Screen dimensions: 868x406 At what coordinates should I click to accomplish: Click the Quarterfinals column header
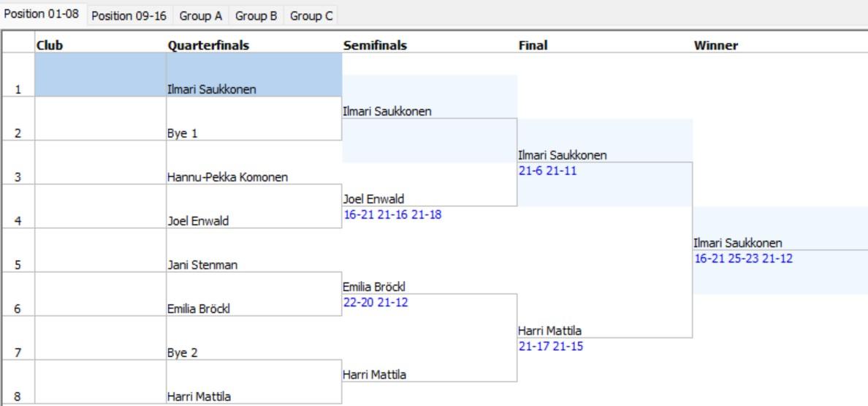click(208, 45)
